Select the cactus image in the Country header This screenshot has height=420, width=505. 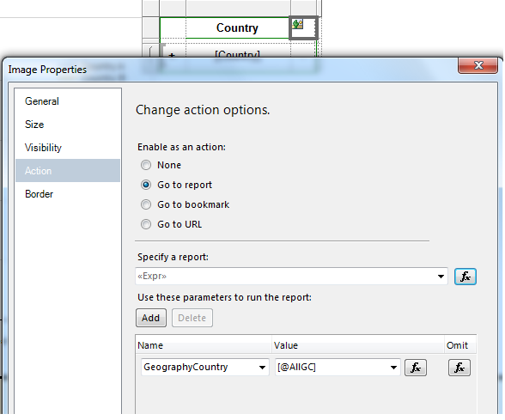297,24
